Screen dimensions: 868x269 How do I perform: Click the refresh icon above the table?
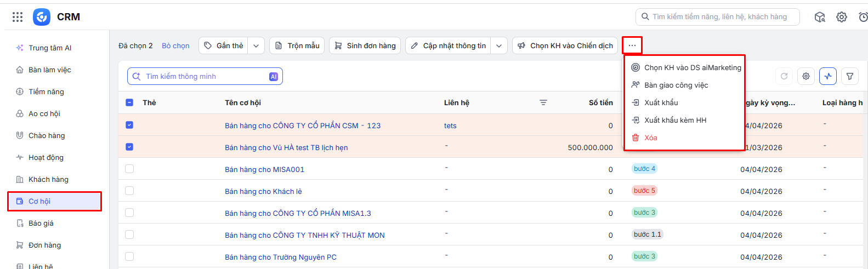pyautogui.click(x=784, y=76)
